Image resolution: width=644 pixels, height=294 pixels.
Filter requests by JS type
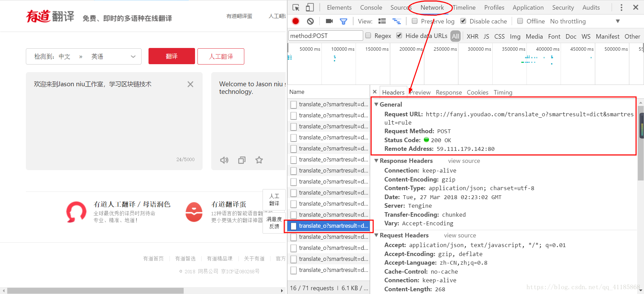(486, 36)
